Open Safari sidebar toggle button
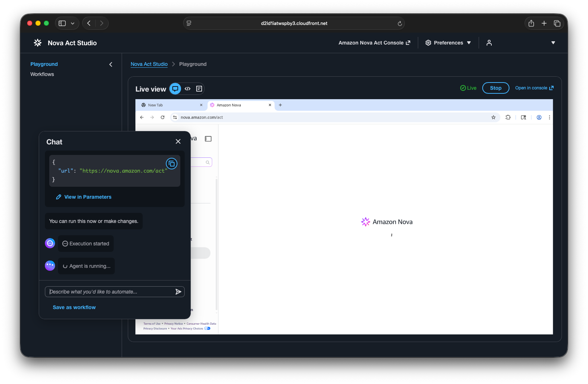 [x=62, y=23]
